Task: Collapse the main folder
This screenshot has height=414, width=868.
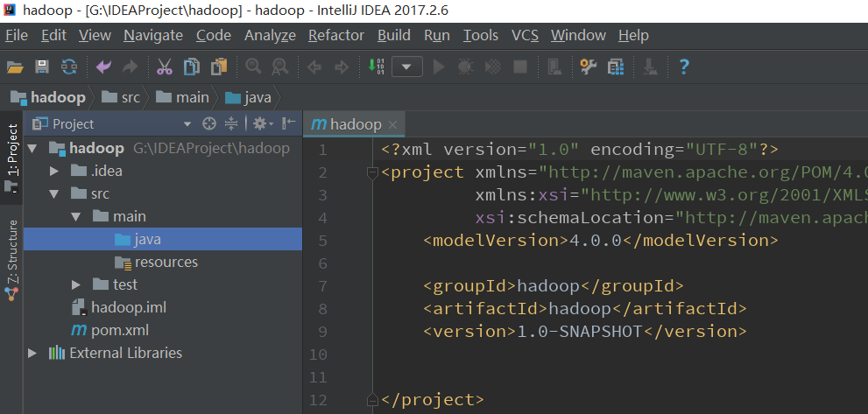Action: [x=76, y=216]
